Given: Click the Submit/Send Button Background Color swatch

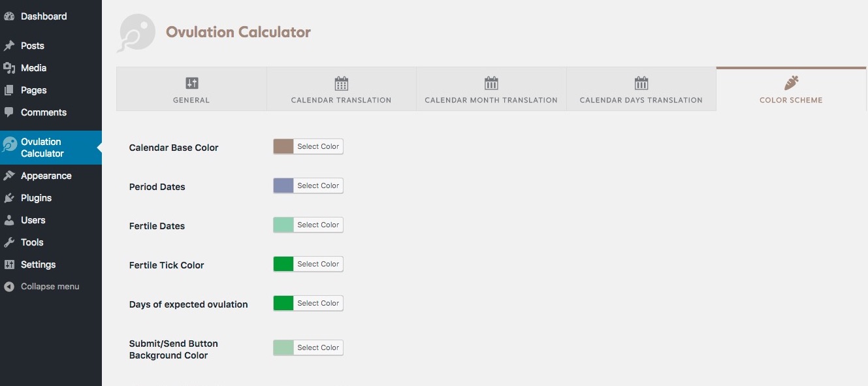Looking at the screenshot, I should coord(283,348).
